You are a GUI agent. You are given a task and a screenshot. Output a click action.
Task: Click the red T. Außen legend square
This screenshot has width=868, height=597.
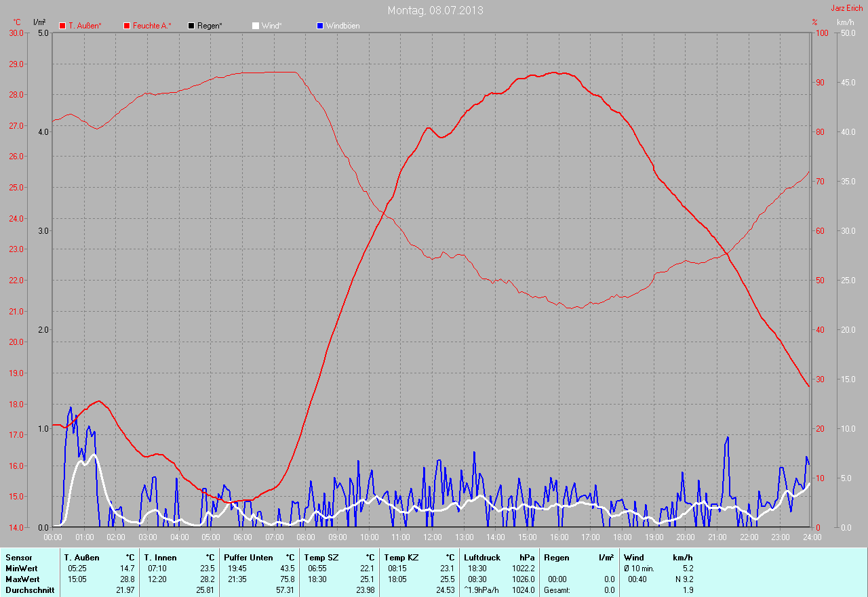pos(62,26)
